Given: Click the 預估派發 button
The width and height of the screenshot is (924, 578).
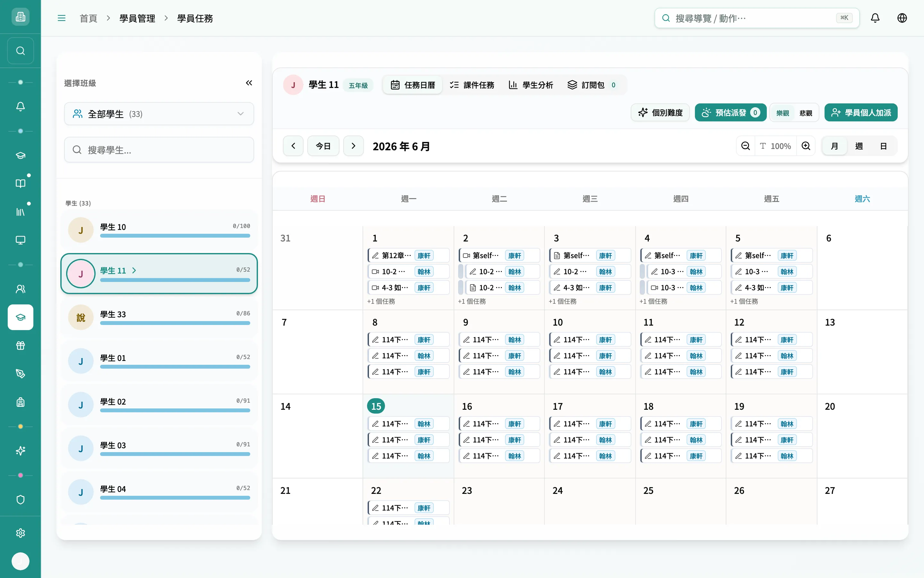Looking at the screenshot, I should 731,113.
